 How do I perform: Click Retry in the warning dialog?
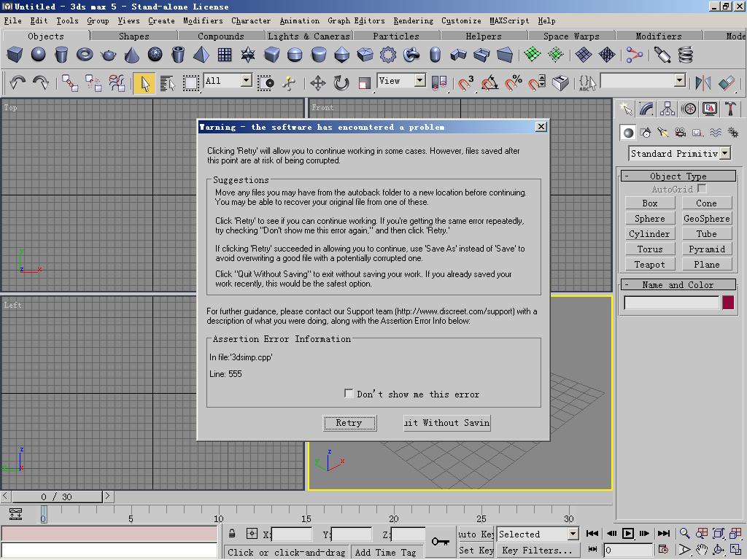click(349, 423)
